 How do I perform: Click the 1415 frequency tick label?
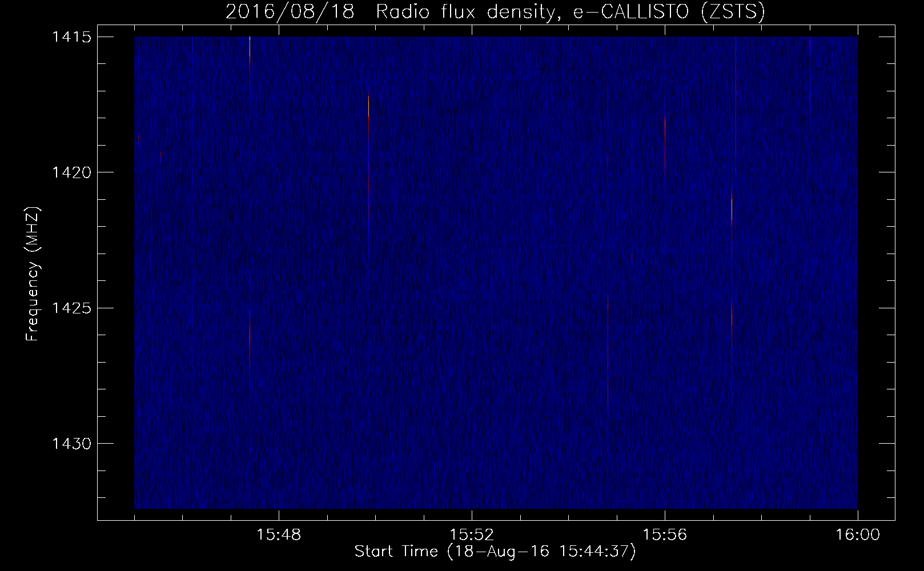(x=71, y=37)
